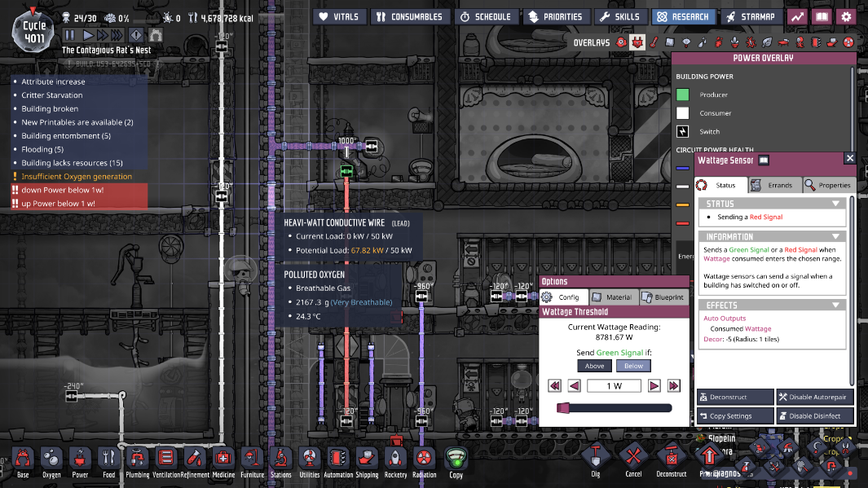
Task: Switch to the Errands tab
Action: click(x=774, y=185)
